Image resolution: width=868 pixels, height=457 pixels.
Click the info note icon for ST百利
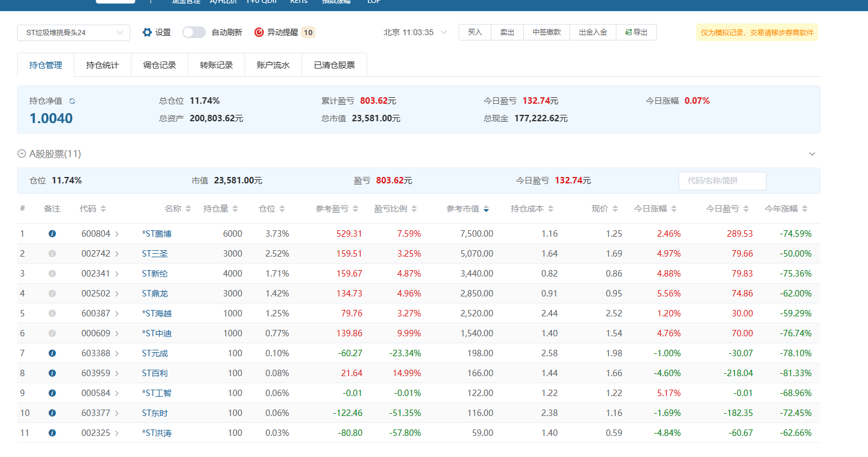tap(52, 373)
